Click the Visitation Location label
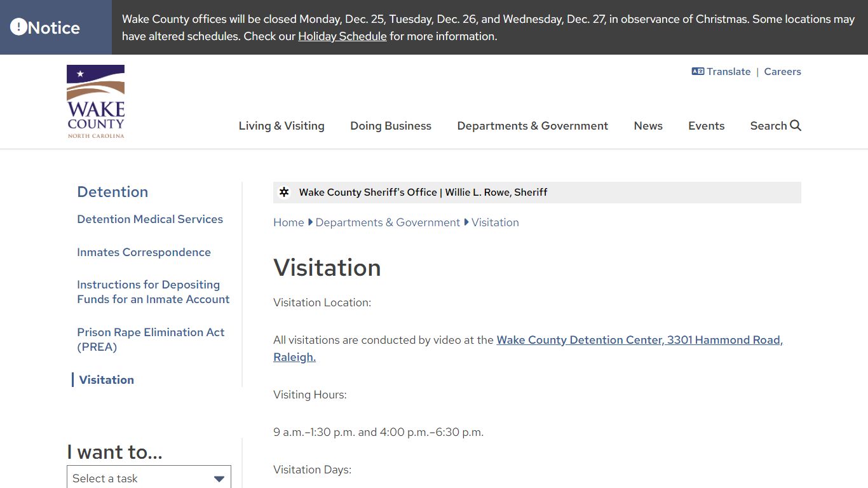The width and height of the screenshot is (868, 488). 322,302
